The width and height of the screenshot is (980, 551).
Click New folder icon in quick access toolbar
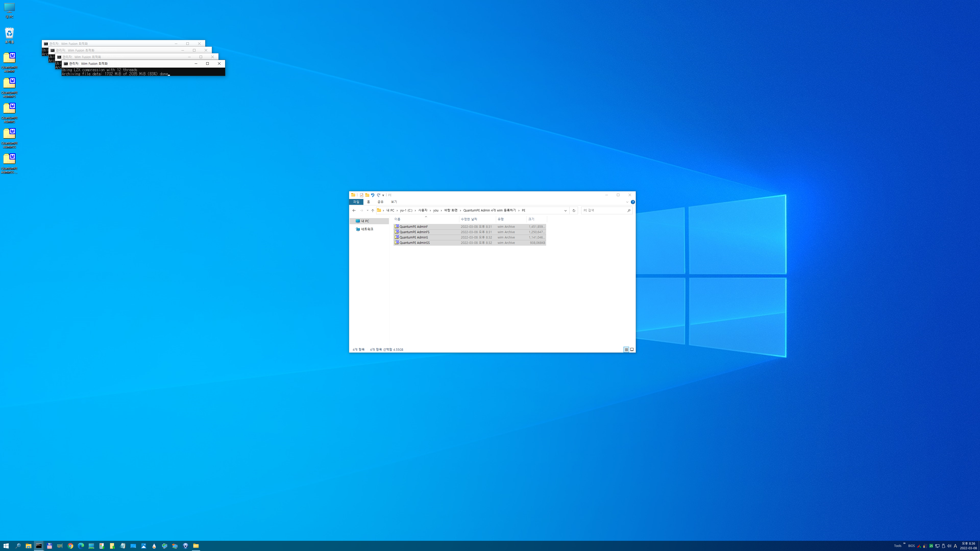367,195
